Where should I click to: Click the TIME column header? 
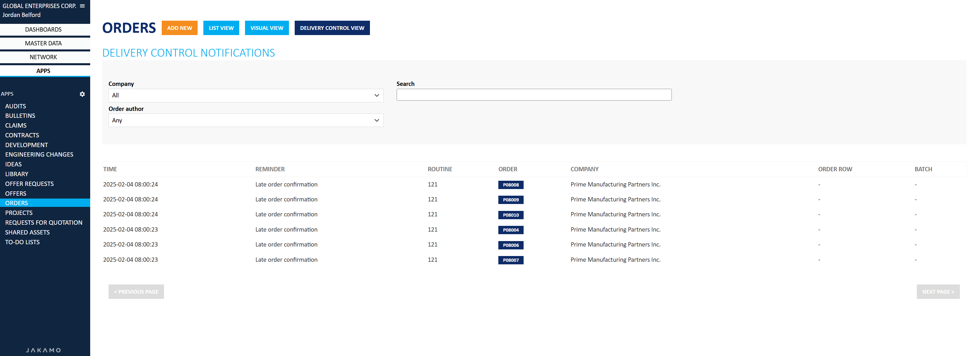pos(110,169)
